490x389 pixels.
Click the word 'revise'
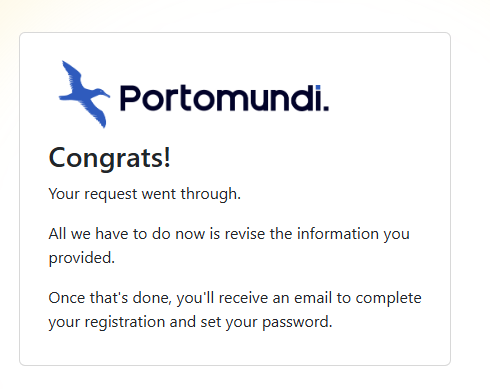(245, 234)
